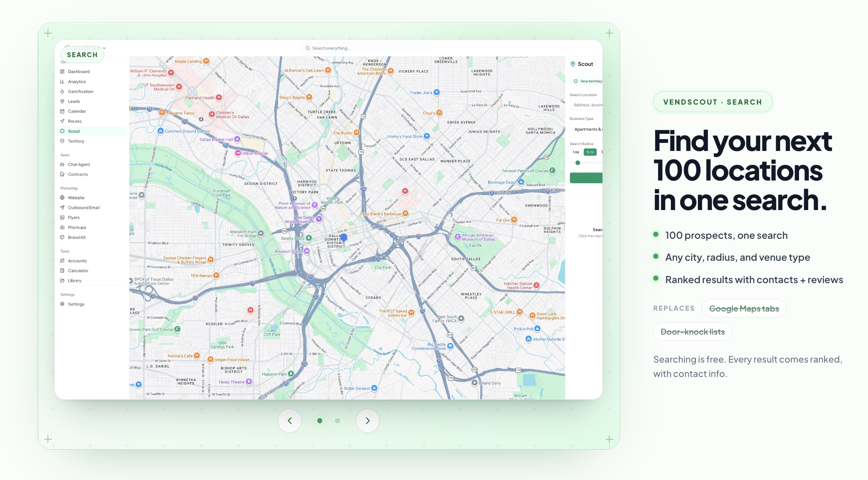This screenshot has height=480, width=868.
Task: Click the Dealey Plaza map marker
Action: point(309,238)
